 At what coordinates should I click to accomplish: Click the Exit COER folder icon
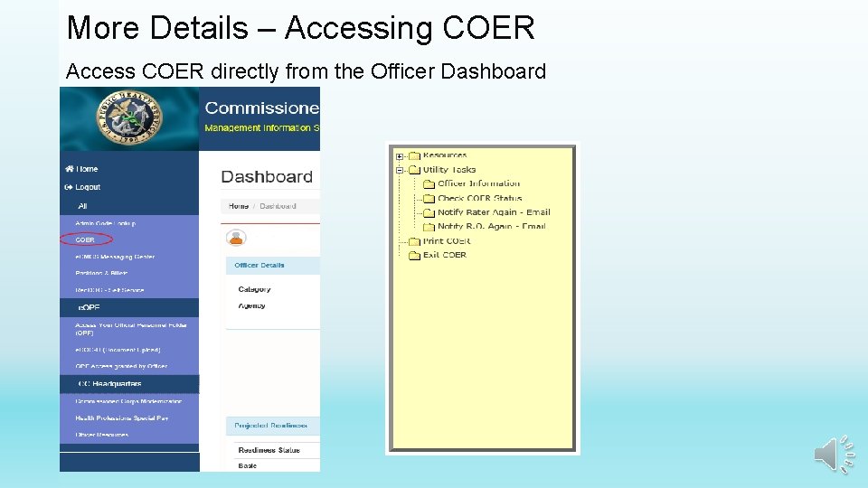[415, 255]
